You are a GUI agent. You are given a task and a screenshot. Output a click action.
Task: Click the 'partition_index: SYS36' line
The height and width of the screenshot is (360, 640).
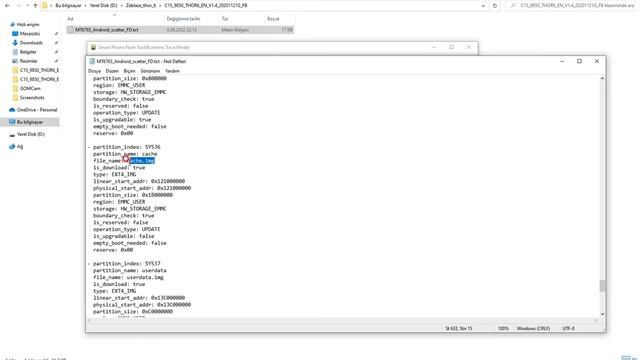click(x=127, y=147)
